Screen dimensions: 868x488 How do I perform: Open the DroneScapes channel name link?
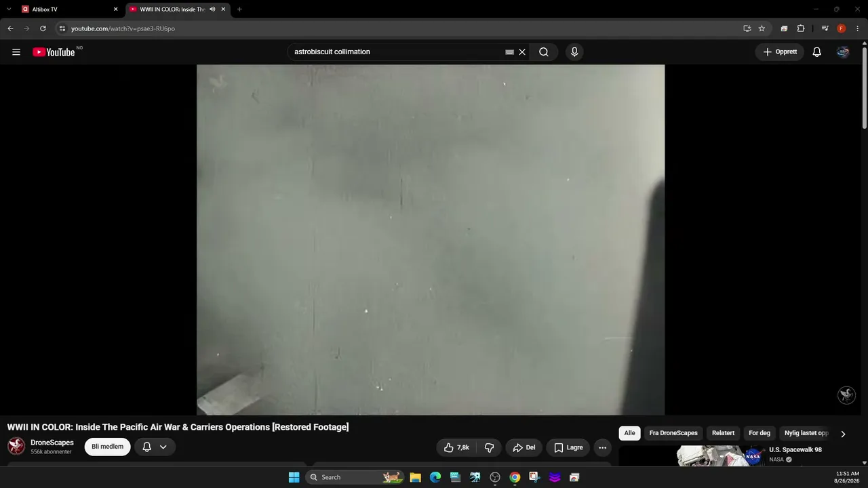(52, 443)
